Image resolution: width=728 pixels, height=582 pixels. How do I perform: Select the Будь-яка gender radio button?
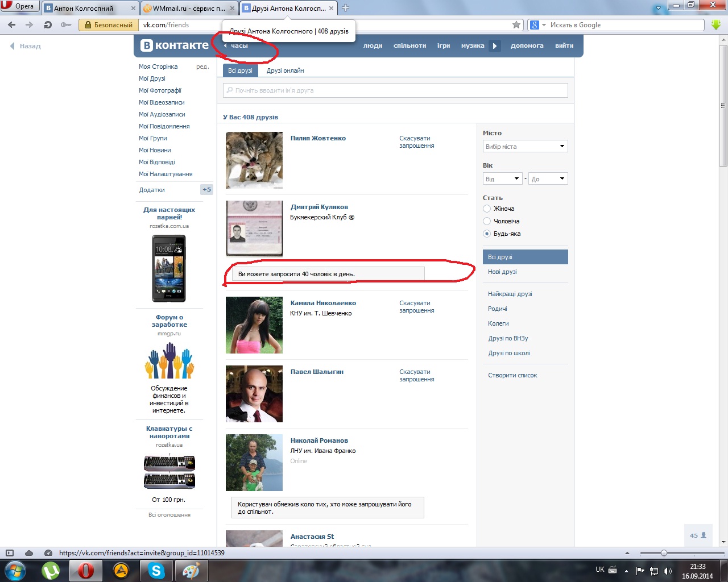pos(487,234)
